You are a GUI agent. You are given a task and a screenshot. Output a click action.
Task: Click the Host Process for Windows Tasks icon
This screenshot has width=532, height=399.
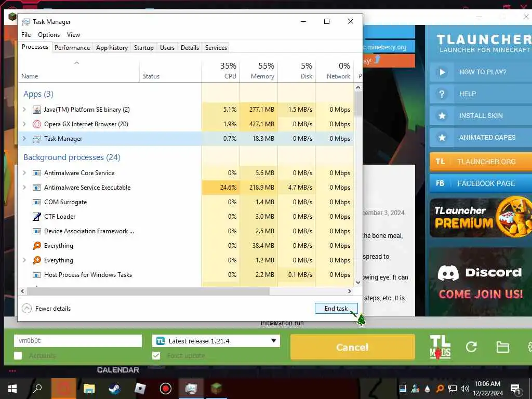pyautogui.click(x=37, y=275)
